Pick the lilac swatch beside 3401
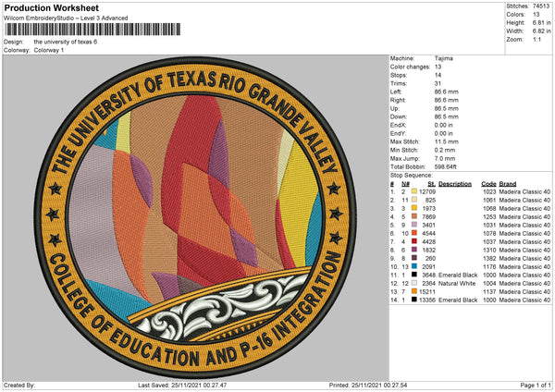The height and width of the screenshot is (392, 555). [414, 225]
